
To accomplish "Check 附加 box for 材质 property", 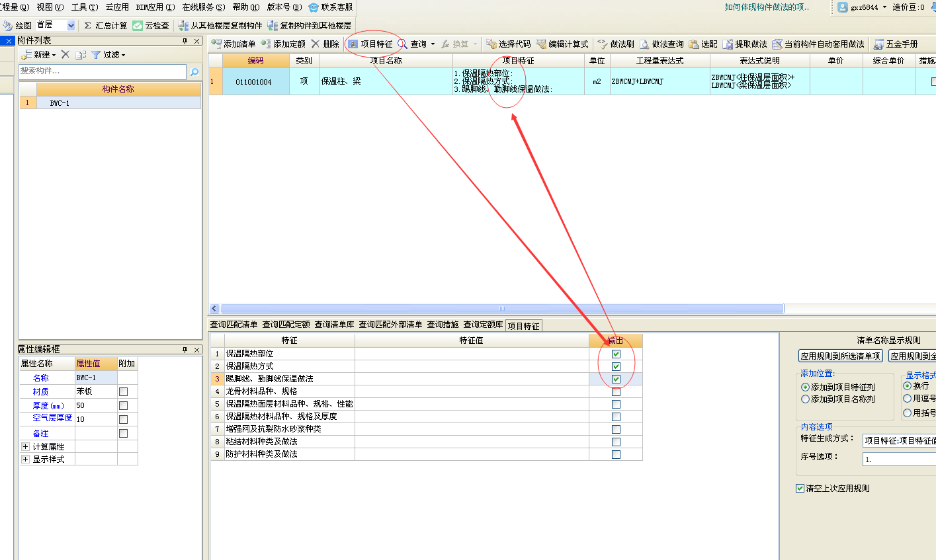I will click(x=123, y=391).
